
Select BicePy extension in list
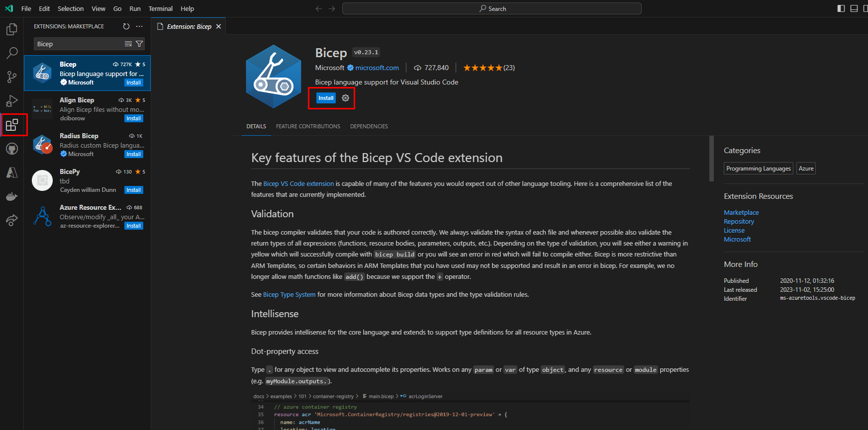(x=87, y=180)
